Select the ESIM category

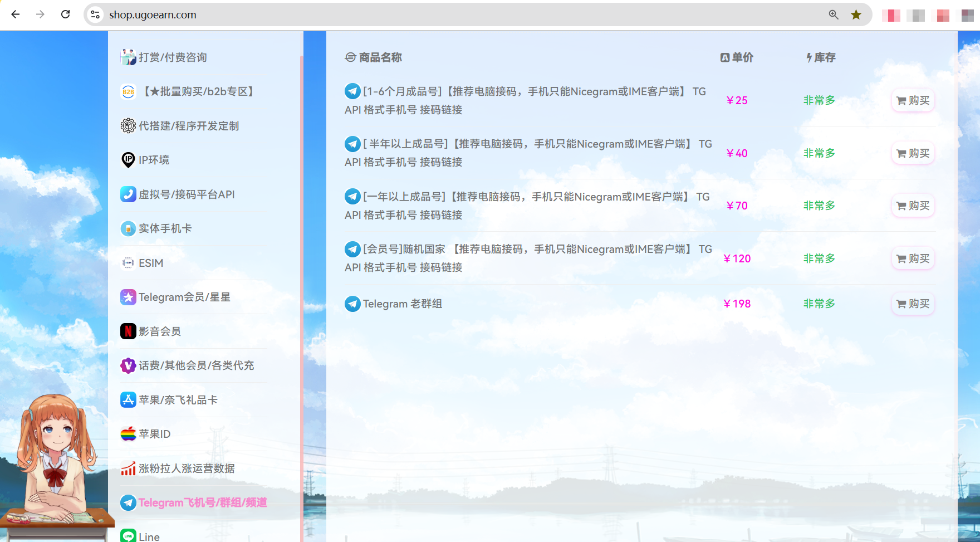151,263
